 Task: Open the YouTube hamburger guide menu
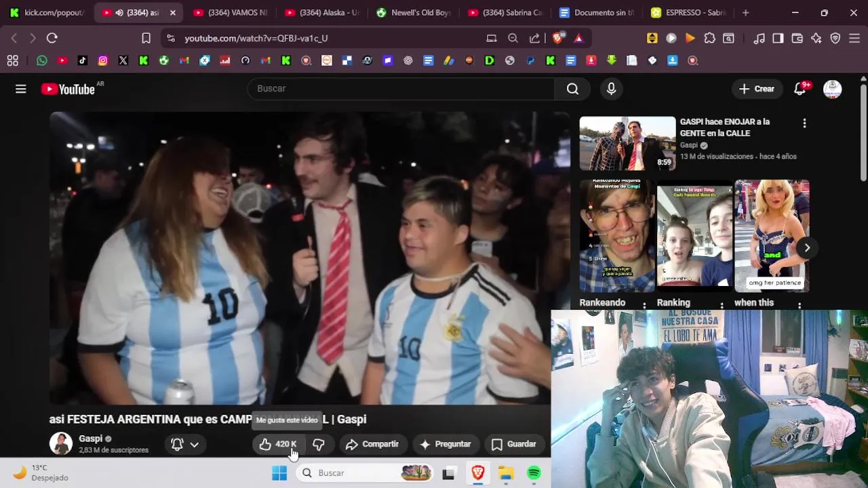(21, 89)
